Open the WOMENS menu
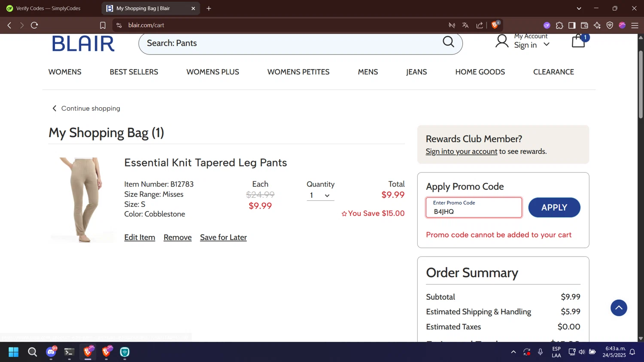Image resolution: width=644 pixels, height=362 pixels. tap(65, 72)
